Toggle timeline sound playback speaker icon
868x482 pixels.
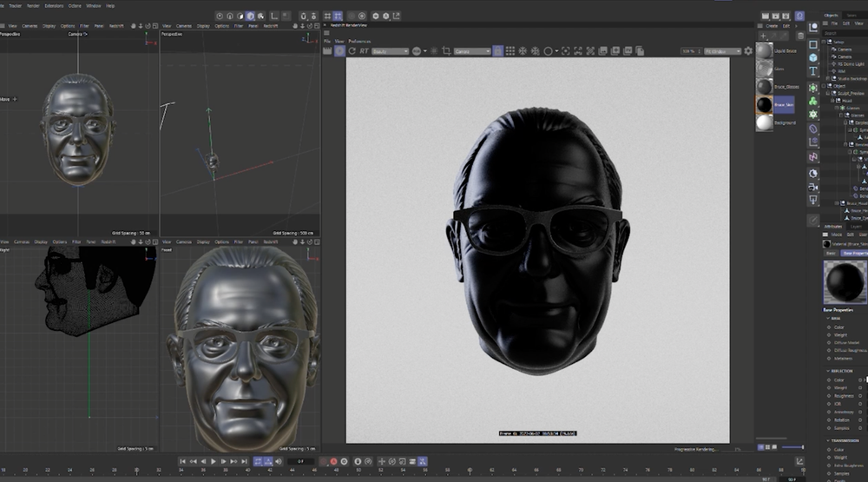[279, 461]
